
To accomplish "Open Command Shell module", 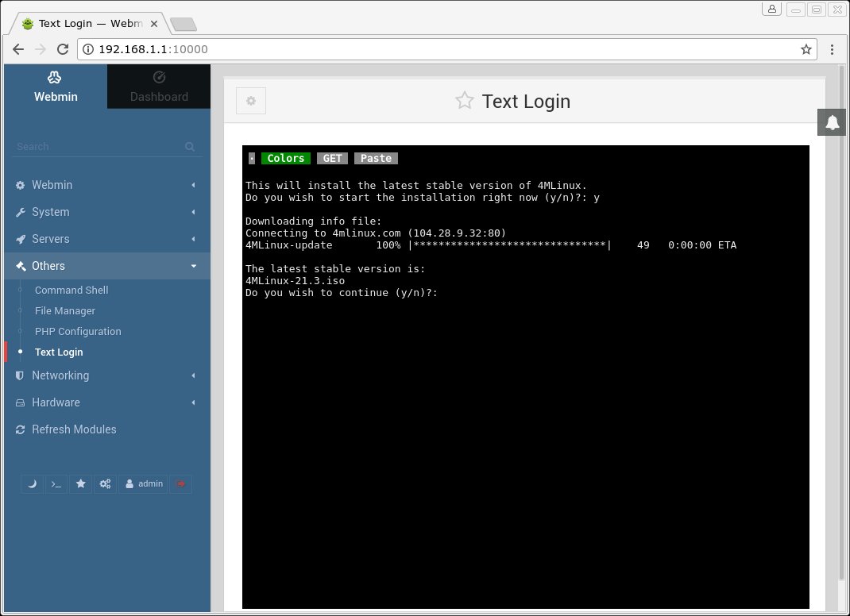I will coord(71,290).
